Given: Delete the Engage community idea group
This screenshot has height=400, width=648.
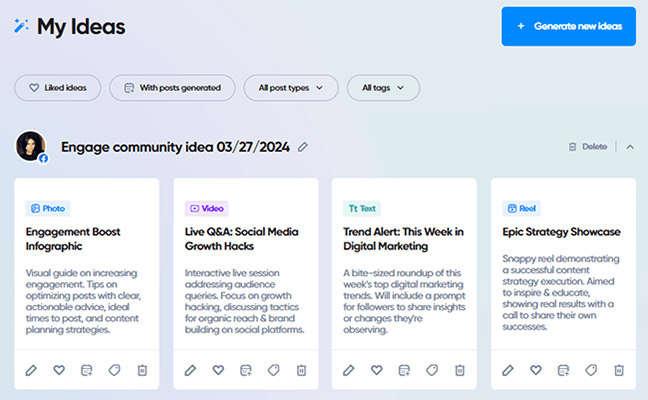Looking at the screenshot, I should pyautogui.click(x=588, y=147).
